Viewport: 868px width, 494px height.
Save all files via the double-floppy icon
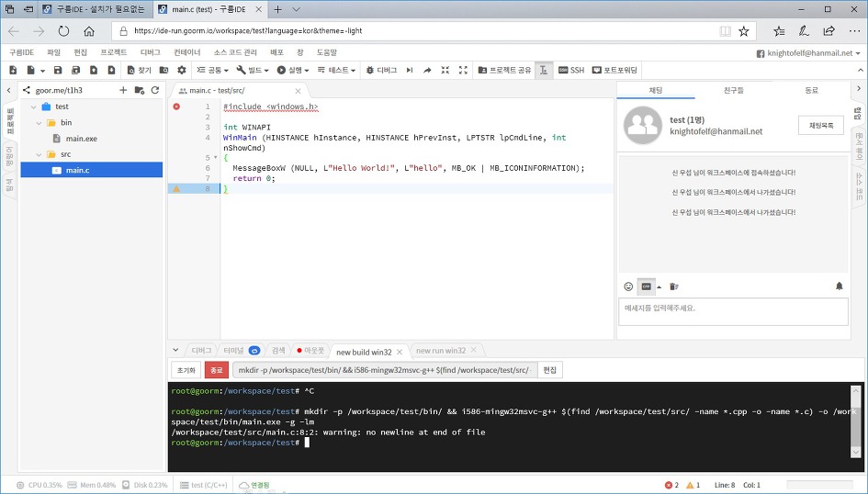[76, 71]
